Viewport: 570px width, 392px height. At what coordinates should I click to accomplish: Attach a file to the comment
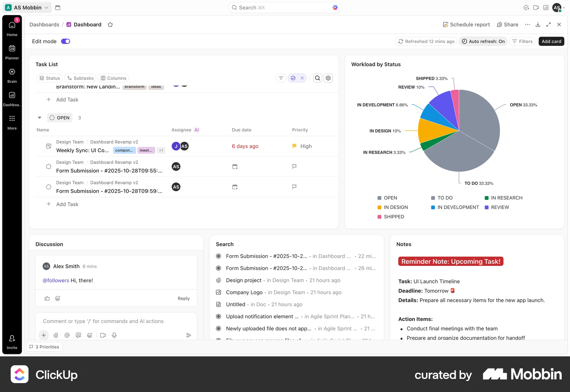pos(56,335)
